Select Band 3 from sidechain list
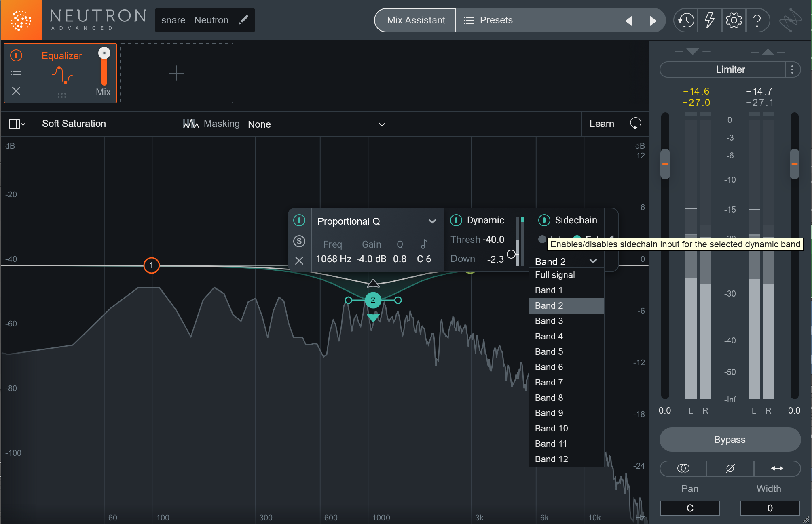 566,321
